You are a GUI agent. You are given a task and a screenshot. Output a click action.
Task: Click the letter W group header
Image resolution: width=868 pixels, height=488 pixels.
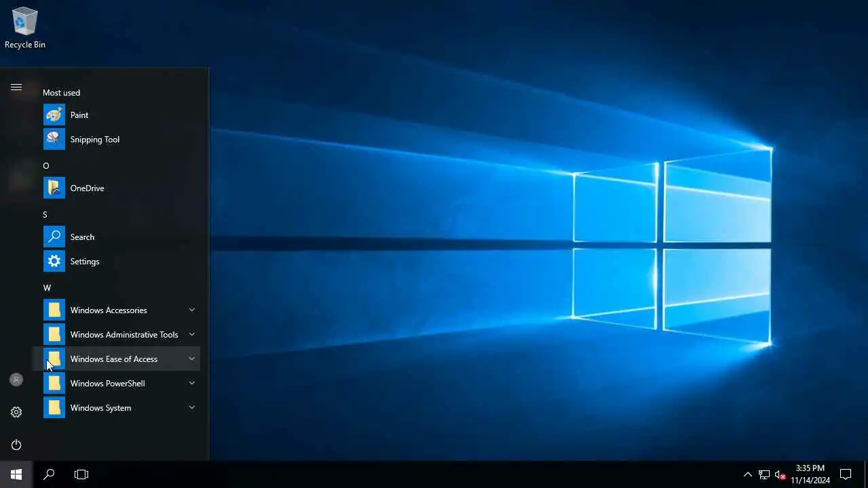(x=47, y=288)
